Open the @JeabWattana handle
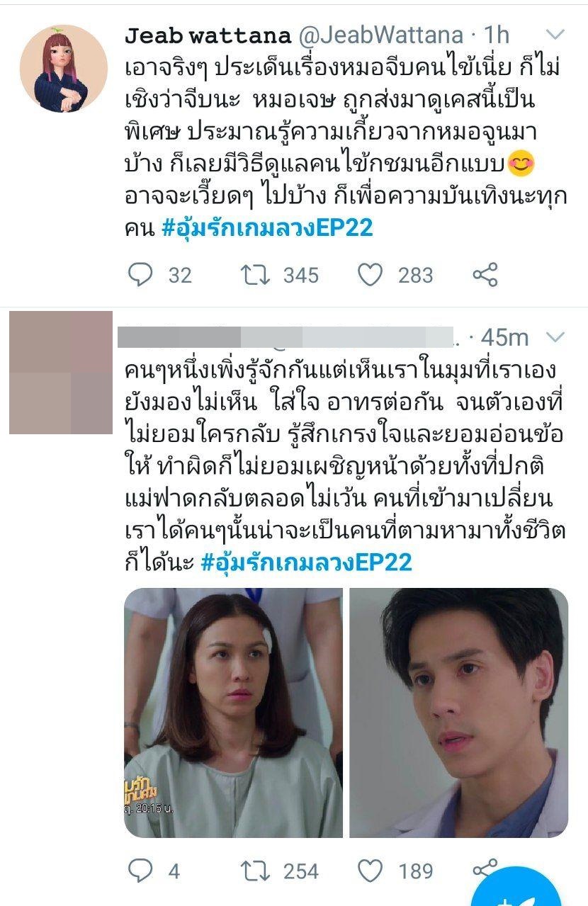This screenshot has width=588, height=906. coord(380,35)
